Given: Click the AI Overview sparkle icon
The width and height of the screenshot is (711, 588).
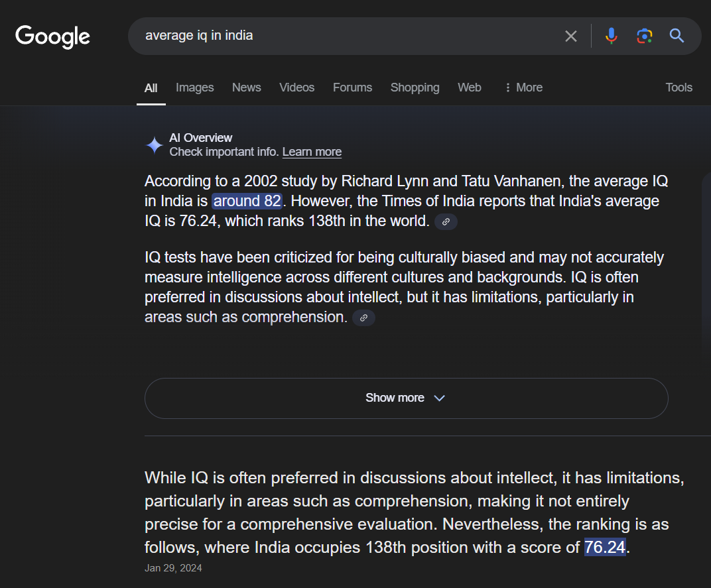Looking at the screenshot, I should pyautogui.click(x=154, y=145).
